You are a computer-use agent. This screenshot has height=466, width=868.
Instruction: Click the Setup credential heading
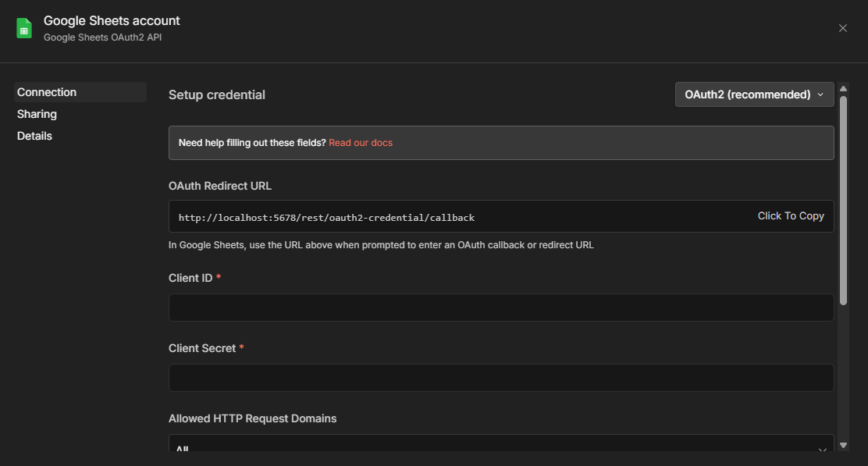[217, 95]
